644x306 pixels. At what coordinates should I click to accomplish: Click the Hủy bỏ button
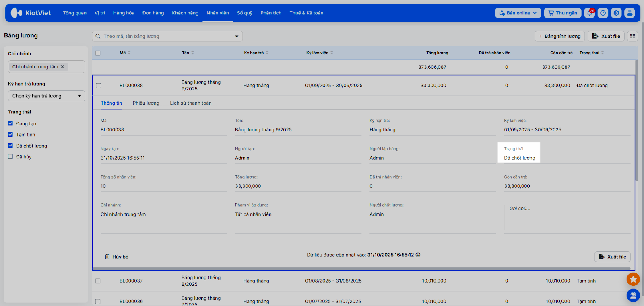point(117,257)
